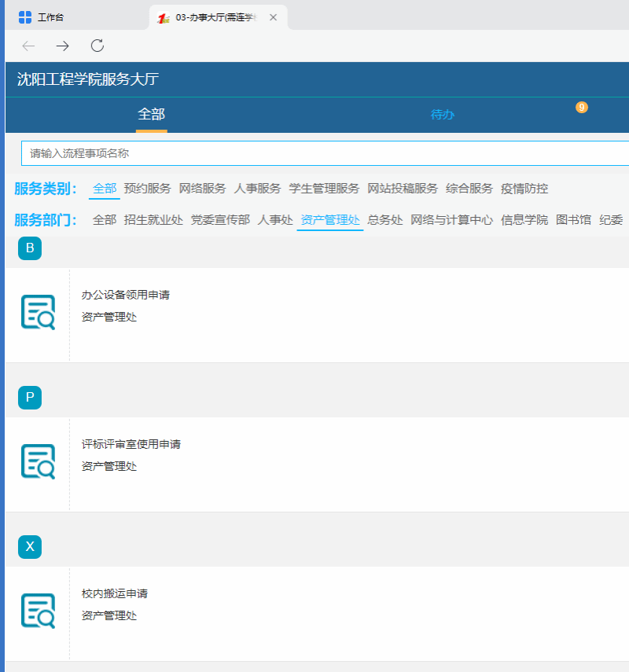This screenshot has height=672, width=629.
Task: Click 资产管理处 under 校内搬运申请
Action: coord(109,616)
